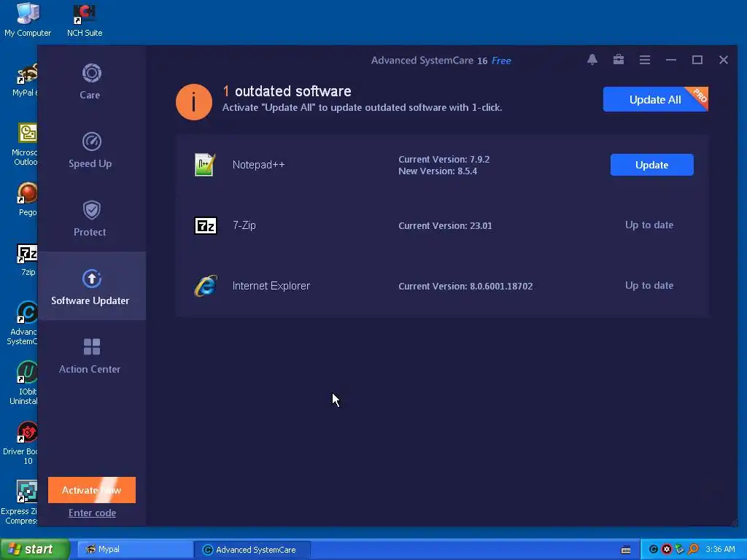The height and width of the screenshot is (560, 747).
Task: Click the on-screen keyboard taskbar icon
Action: coord(626,550)
